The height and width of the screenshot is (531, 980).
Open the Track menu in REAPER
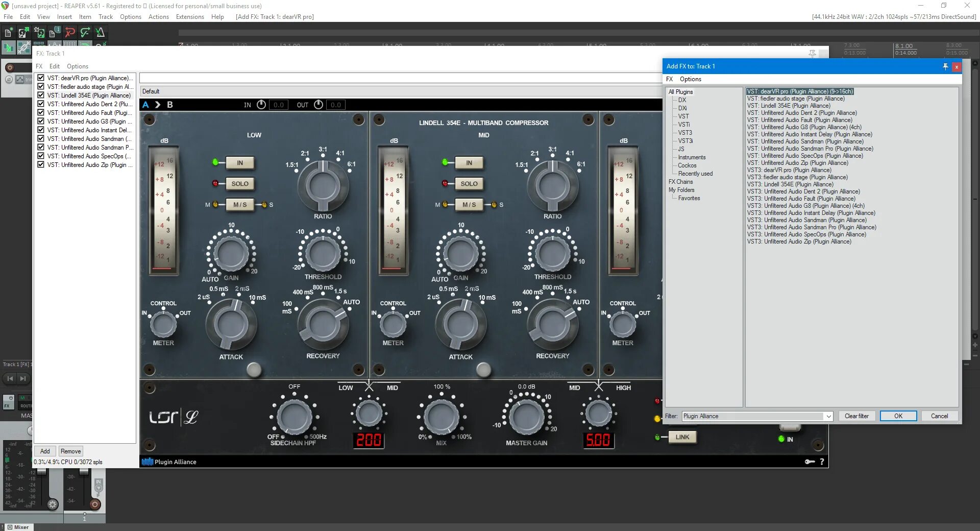(x=106, y=17)
